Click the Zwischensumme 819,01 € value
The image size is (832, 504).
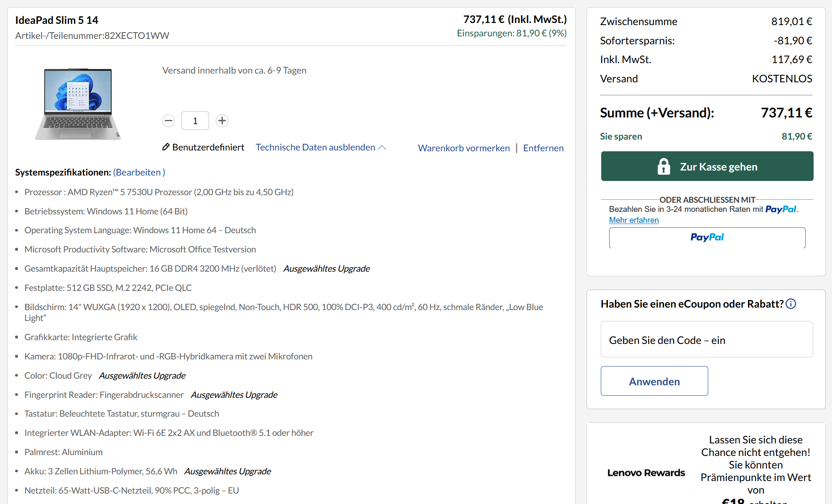(x=792, y=21)
